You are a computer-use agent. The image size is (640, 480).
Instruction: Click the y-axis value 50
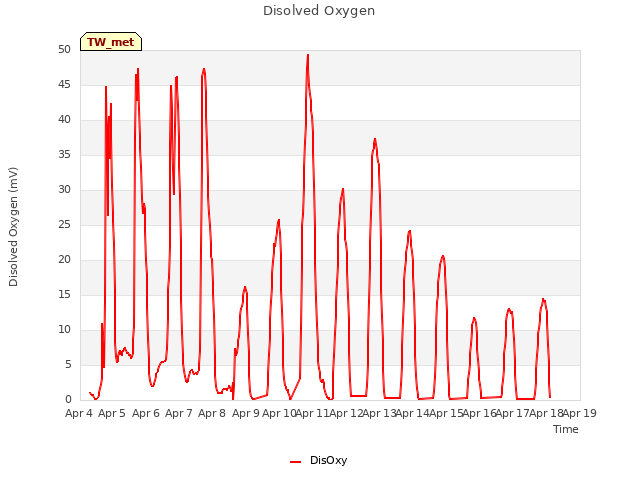64,50
